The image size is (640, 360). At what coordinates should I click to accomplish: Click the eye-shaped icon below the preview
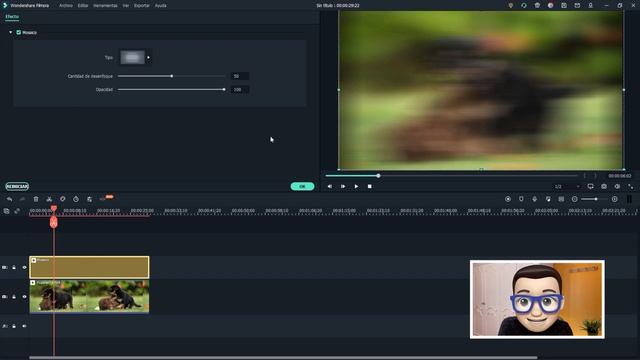pos(617,187)
